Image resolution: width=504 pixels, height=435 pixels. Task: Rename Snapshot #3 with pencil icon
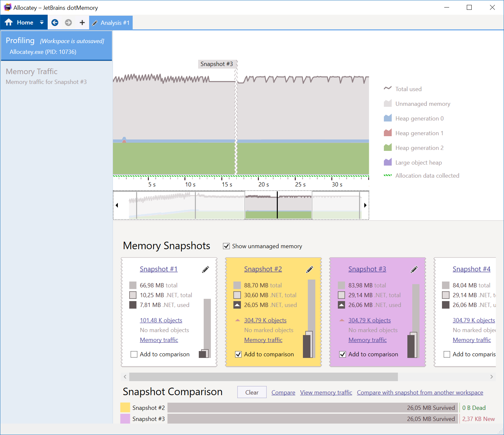coord(414,269)
